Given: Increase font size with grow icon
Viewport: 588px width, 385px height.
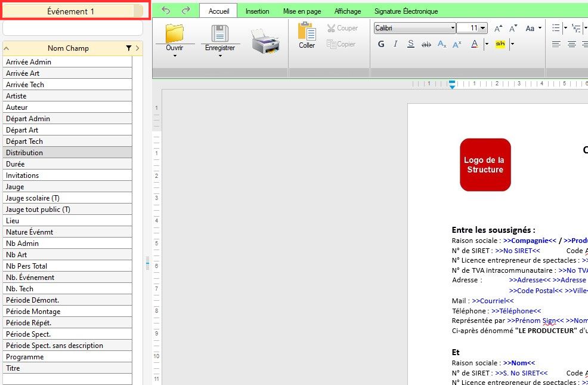Looking at the screenshot, I should tap(498, 28).
